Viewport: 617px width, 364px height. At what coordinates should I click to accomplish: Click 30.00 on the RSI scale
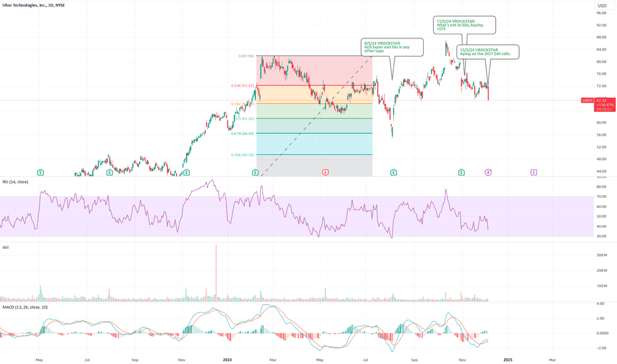pyautogui.click(x=601, y=236)
